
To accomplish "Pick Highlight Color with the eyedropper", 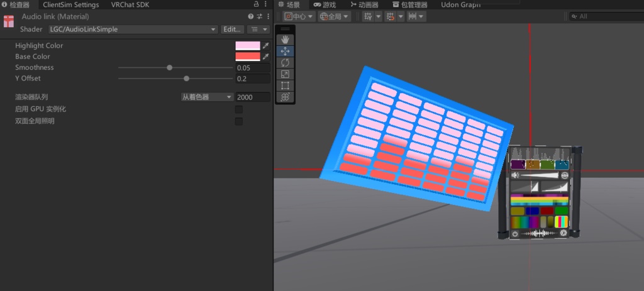I will click(x=266, y=45).
